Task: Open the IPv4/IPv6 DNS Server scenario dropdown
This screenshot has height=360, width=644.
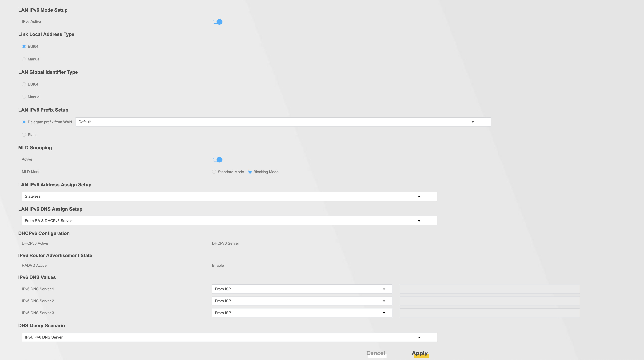Action: coord(229,337)
